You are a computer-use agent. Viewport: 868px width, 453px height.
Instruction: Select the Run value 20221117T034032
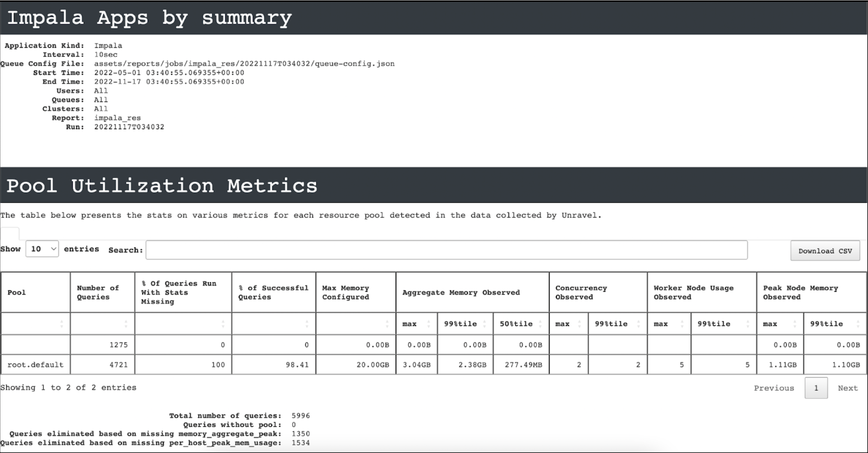pyautogui.click(x=129, y=127)
